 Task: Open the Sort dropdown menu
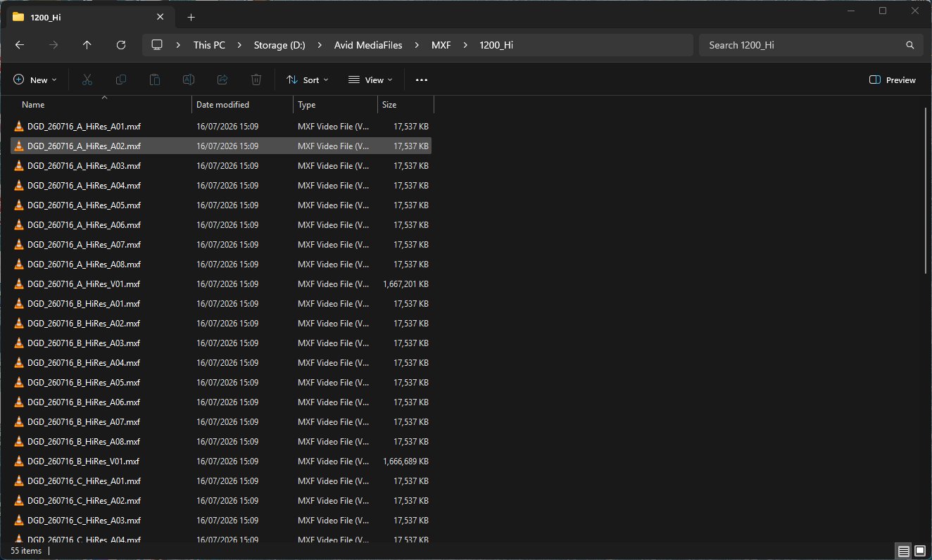(308, 80)
